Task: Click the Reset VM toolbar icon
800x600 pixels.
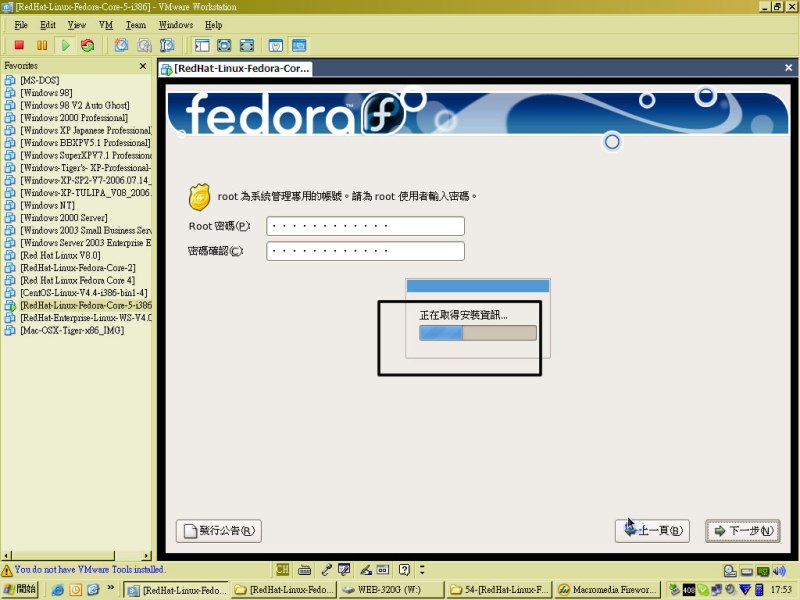Action: click(x=88, y=45)
